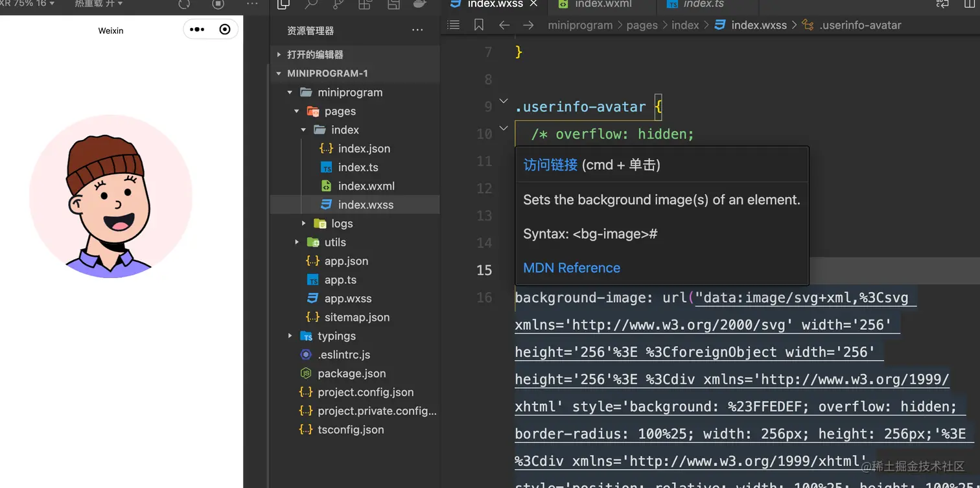Open sitemap.json in the file tree
Screen dimensions: 980x488
[x=357, y=318]
